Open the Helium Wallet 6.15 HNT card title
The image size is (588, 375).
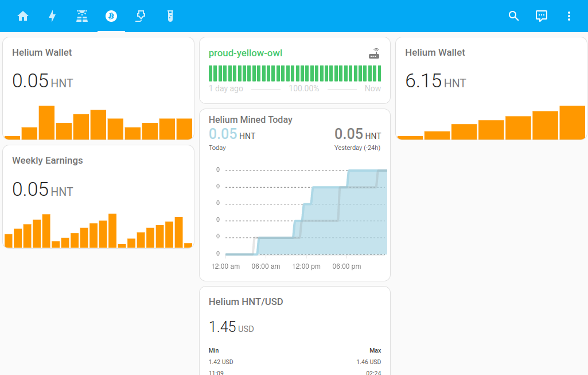[x=435, y=53]
